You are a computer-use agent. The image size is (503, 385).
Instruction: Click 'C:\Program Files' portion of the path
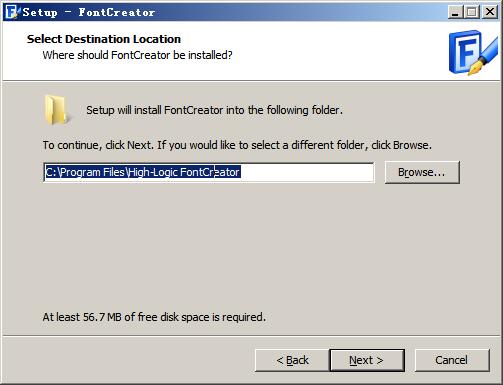[x=85, y=172]
